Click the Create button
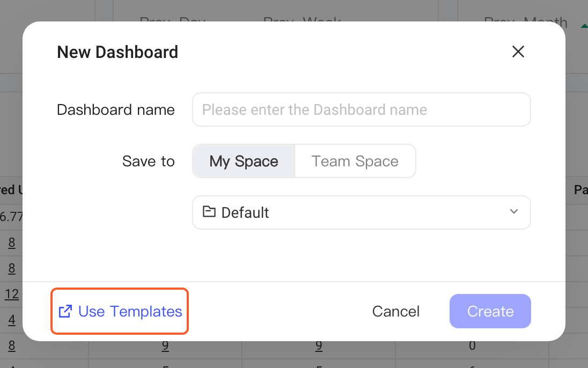The height and width of the screenshot is (368, 588). click(x=490, y=311)
